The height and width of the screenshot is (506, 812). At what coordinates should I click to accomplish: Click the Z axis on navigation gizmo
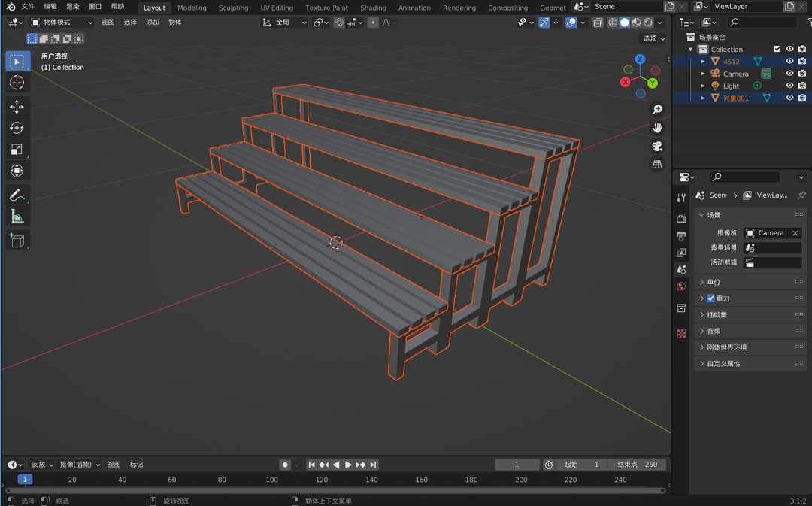[x=640, y=59]
